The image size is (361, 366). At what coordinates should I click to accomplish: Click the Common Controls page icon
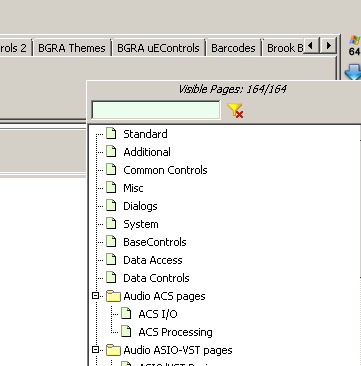(x=111, y=170)
